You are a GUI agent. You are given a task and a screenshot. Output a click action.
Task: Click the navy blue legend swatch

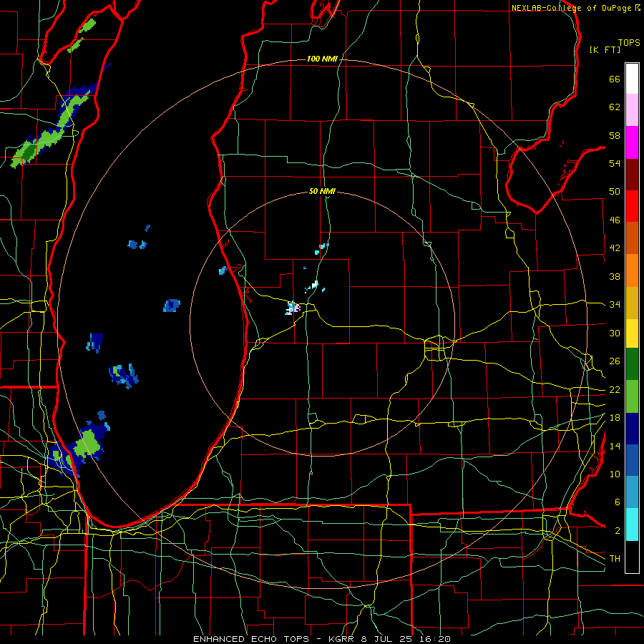[632, 429]
